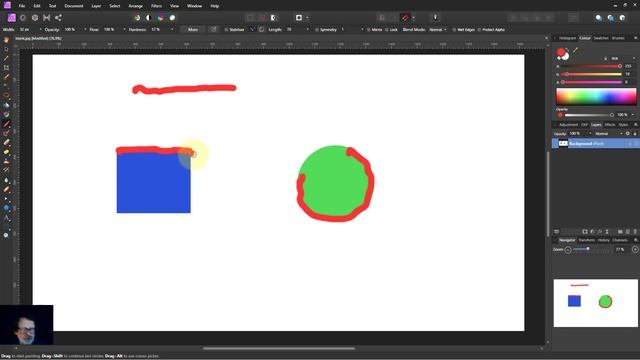This screenshot has width=640, height=360.
Task: Click the Adjustments icon under the layers
Action: (x=592, y=231)
